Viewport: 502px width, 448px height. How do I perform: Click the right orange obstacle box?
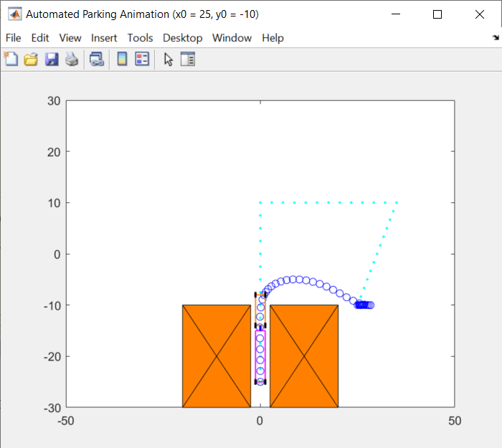point(304,356)
